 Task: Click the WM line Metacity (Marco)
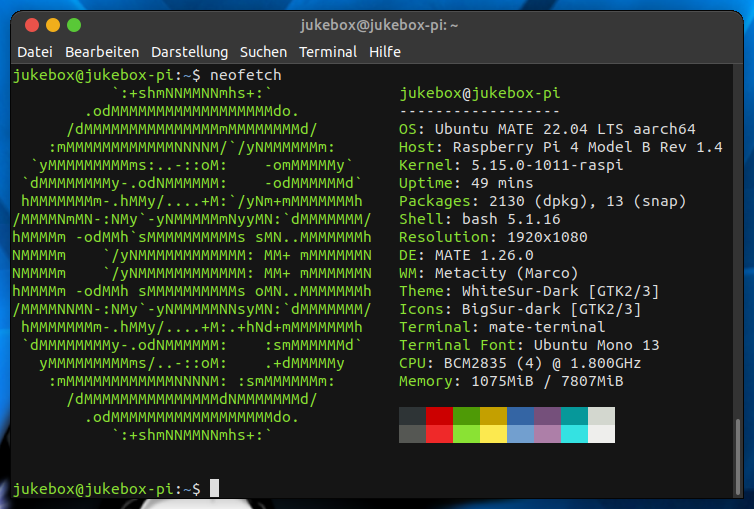pos(489,273)
